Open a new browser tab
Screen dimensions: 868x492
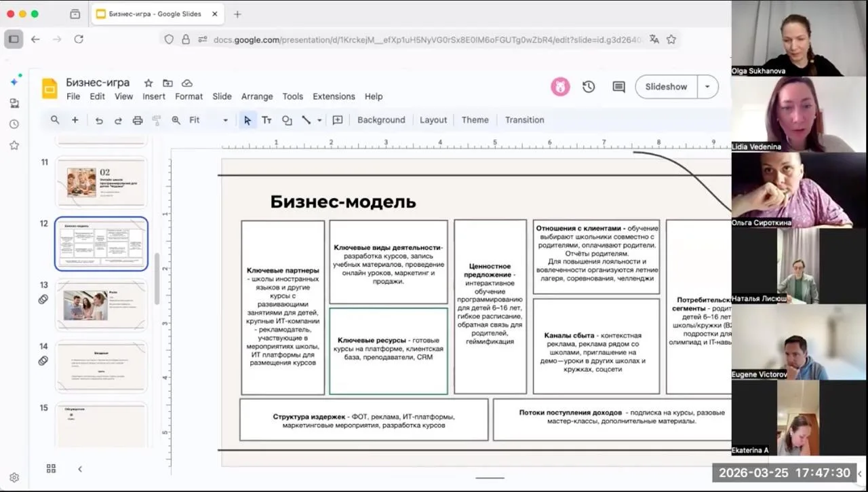click(x=237, y=14)
